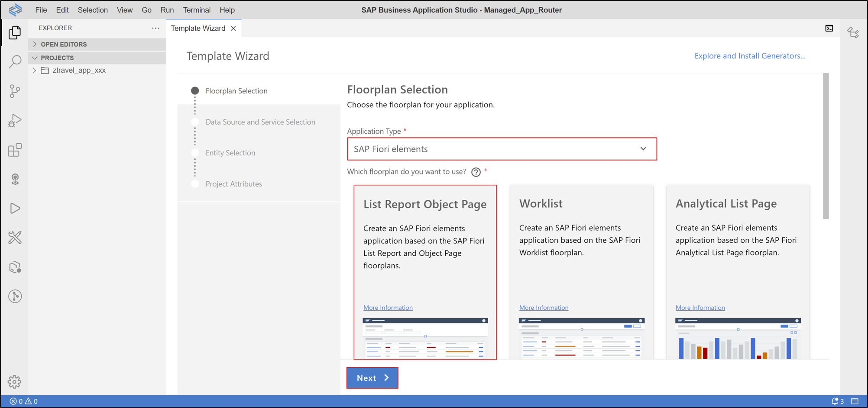868x408 pixels.
Task: Select the List Report Object Page floorplan
Action: coord(425,272)
